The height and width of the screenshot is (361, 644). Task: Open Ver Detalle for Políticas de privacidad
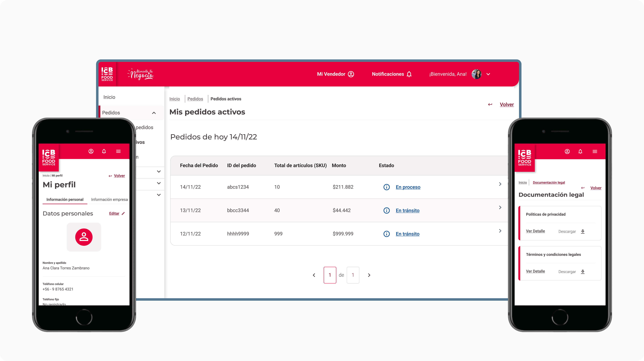pyautogui.click(x=535, y=231)
